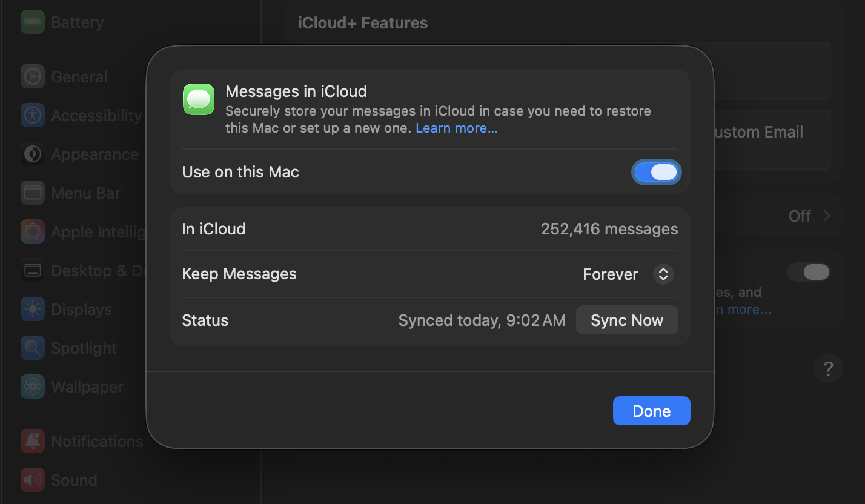
Task: Click the partially hidden Custom Email tile
Action: pyautogui.click(x=772, y=139)
